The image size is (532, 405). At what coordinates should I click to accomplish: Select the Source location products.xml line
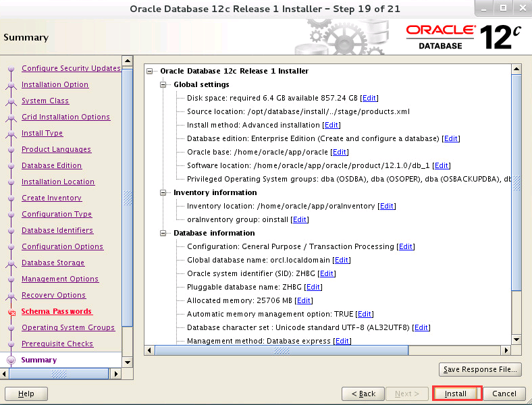click(x=298, y=111)
